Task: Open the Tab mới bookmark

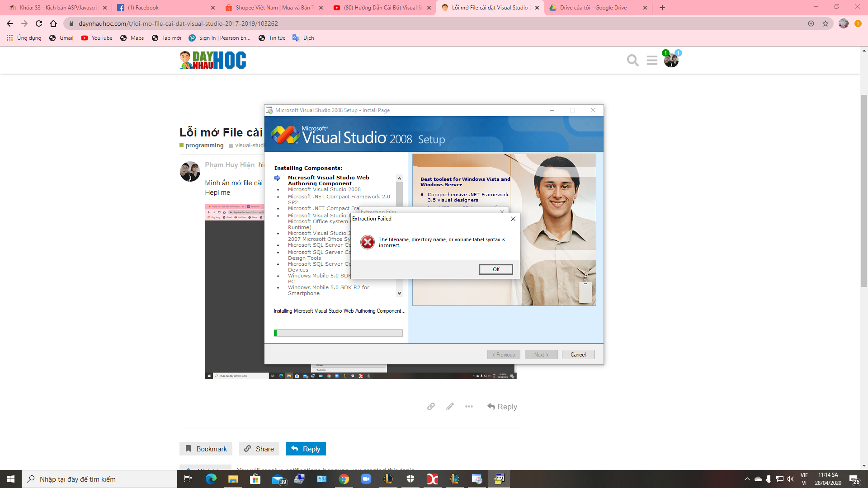Action: click(x=166, y=38)
